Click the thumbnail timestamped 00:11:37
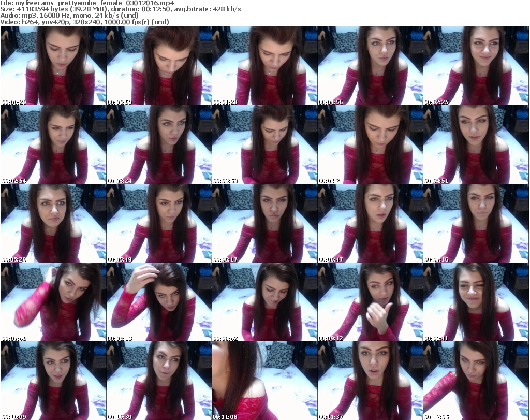This screenshot has width=530, height=420. pos(370,381)
